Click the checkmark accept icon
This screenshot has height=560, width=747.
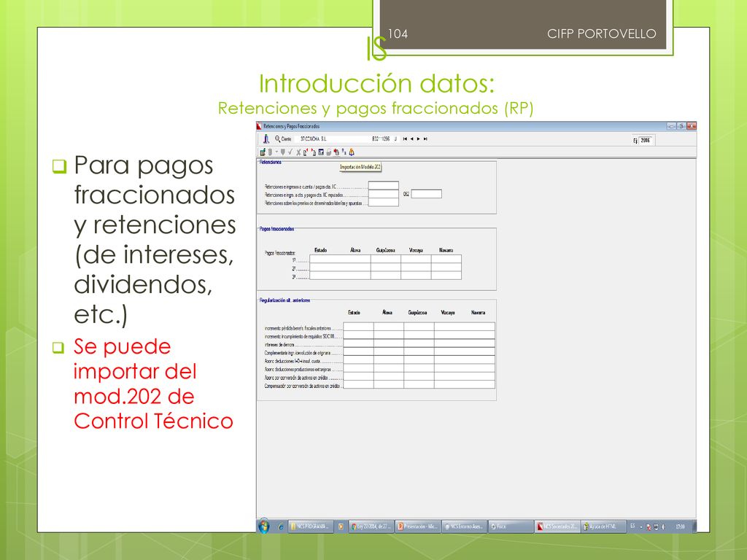290,152
